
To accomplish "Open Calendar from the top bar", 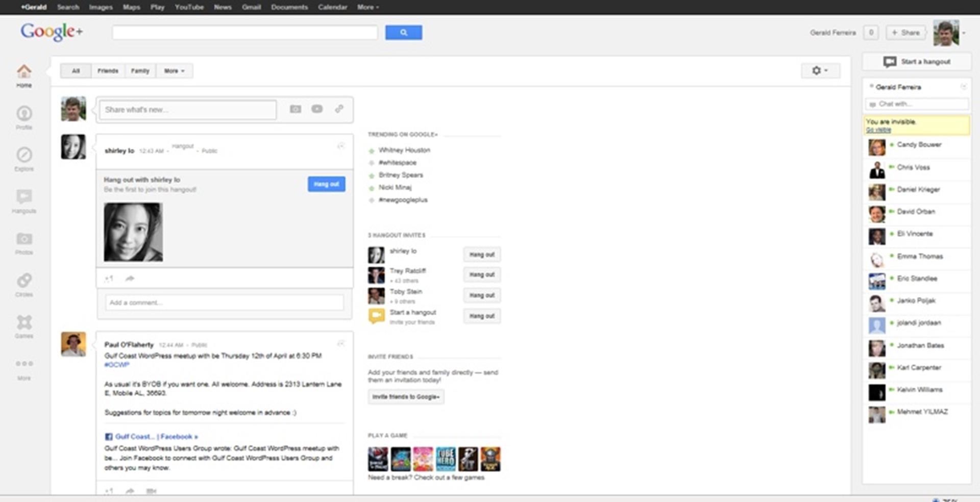I will (x=332, y=7).
